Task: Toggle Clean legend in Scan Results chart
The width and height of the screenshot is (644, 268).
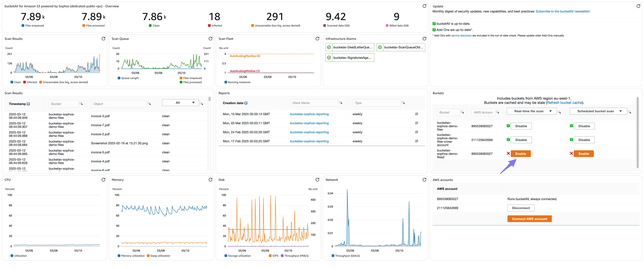Action: (16, 82)
